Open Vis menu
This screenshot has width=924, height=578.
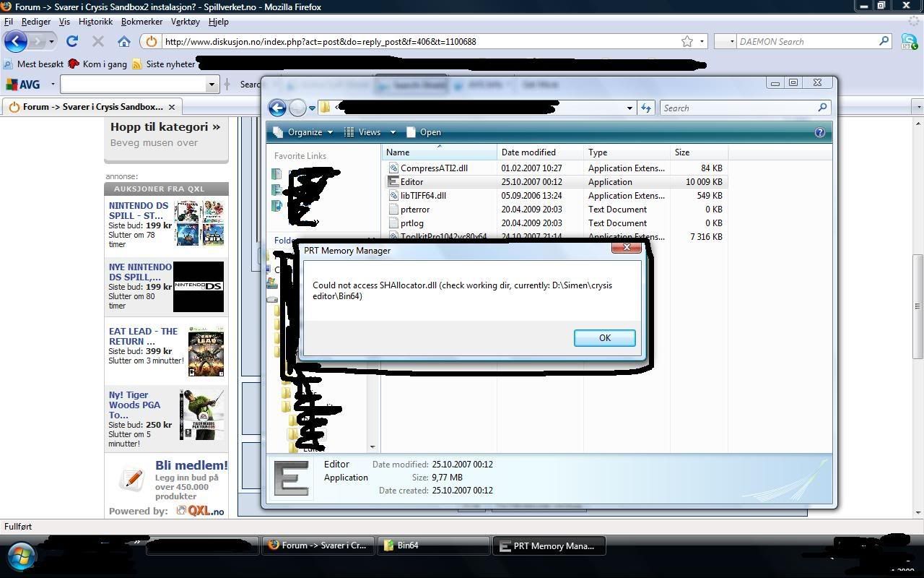pyautogui.click(x=64, y=22)
